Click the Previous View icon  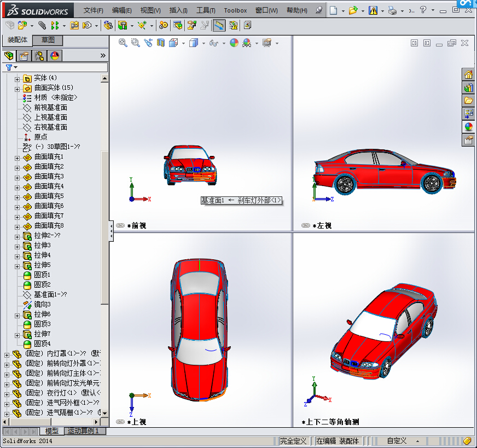[x=148, y=43]
